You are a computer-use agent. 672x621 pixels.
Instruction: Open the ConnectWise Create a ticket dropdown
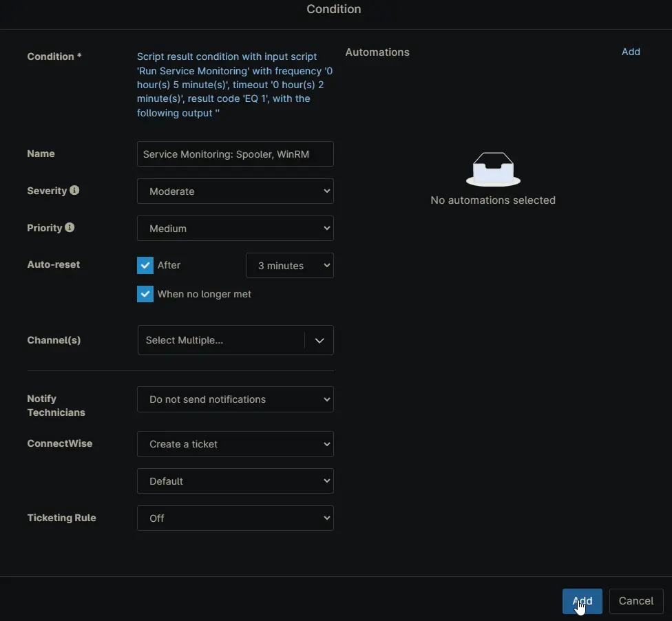pos(235,444)
